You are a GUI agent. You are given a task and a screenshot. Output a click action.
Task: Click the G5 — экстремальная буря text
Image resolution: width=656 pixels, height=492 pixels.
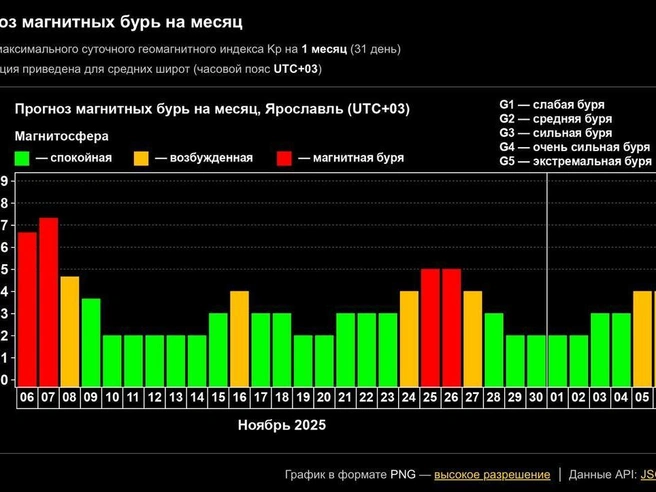575,161
